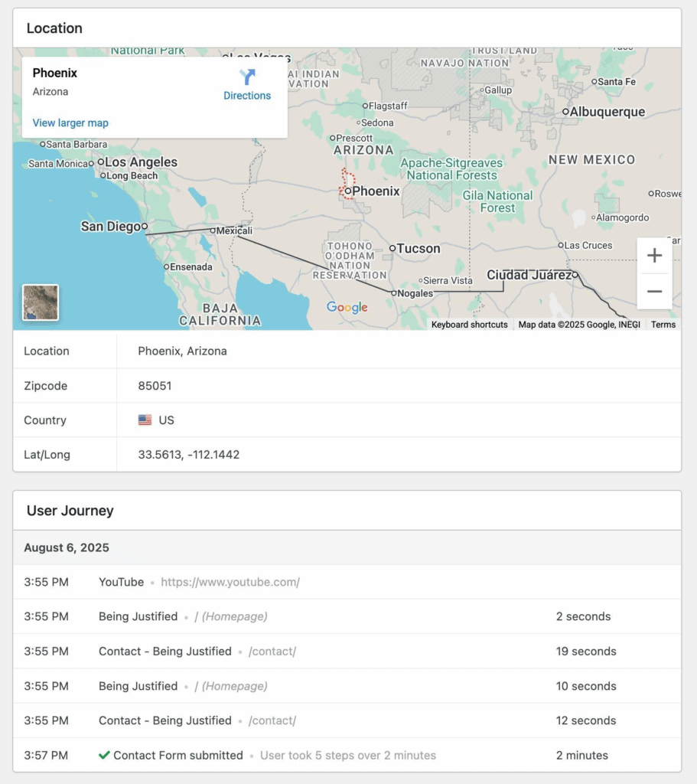
Task: Click the Albuquerque label on map
Action: coord(607,112)
